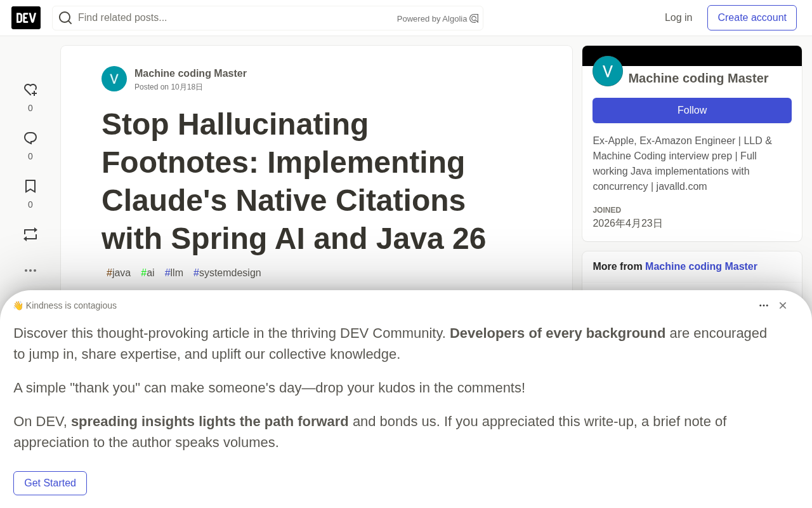Click the search magnifier icon
Image resolution: width=812 pixels, height=508 pixels.
pos(65,18)
